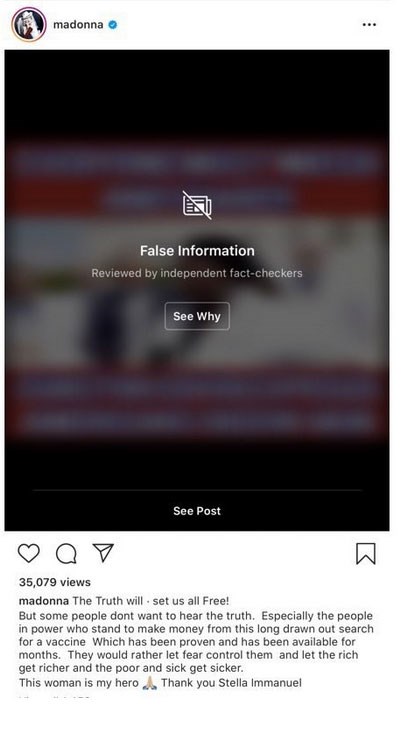The image size is (415, 731).
Task: Share the post using the paper plane icon
Action: pos(103,553)
